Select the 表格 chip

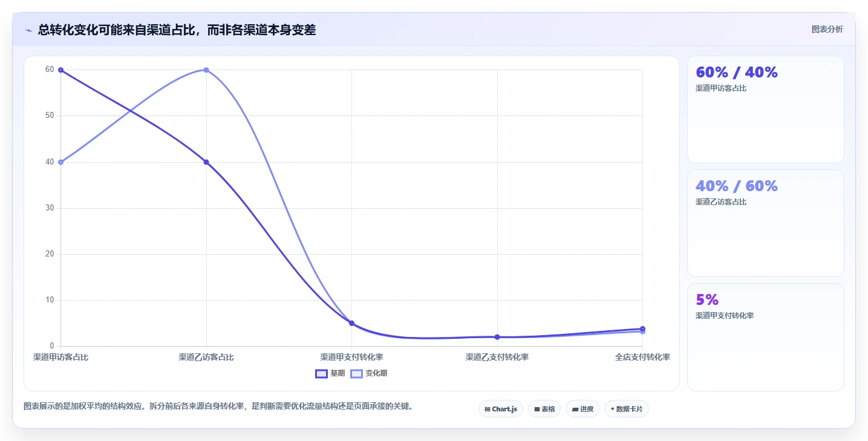(x=544, y=409)
